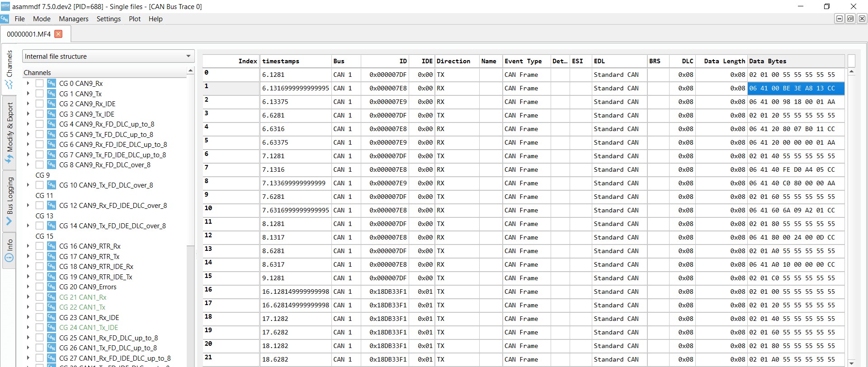Open the Plot menu
Screen dimensions: 868x367
point(135,19)
